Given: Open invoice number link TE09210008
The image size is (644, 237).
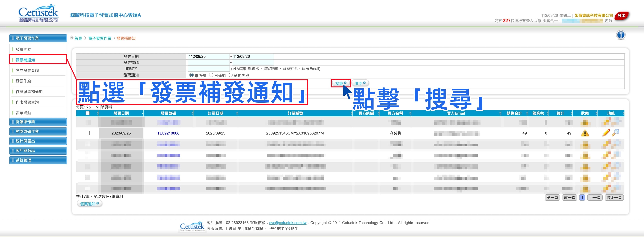Looking at the screenshot, I should pos(168,133).
